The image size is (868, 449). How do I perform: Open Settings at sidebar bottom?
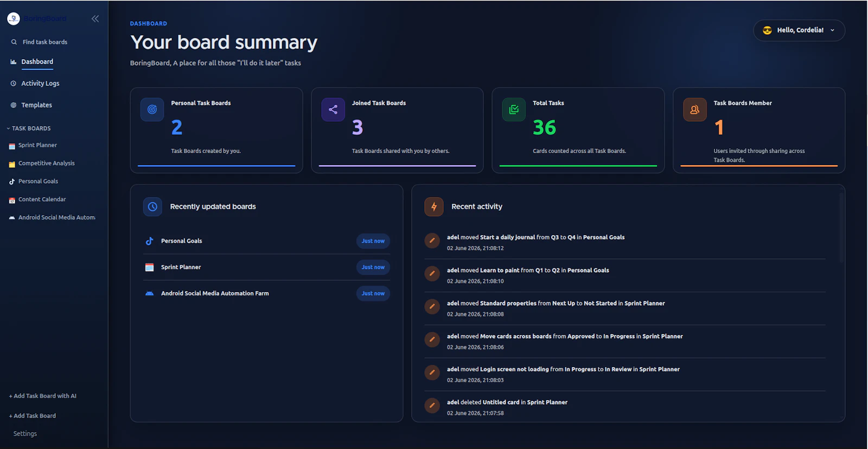tap(25, 434)
